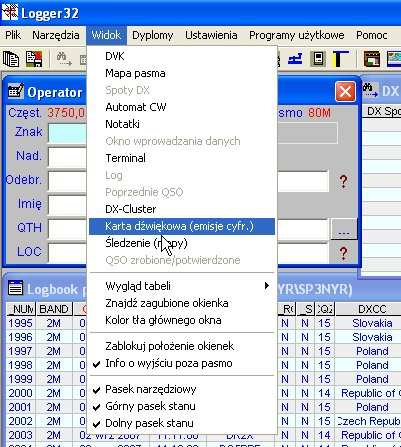Click the Logbook window title icon
Screen dimensions: 401x447
pos(15,288)
